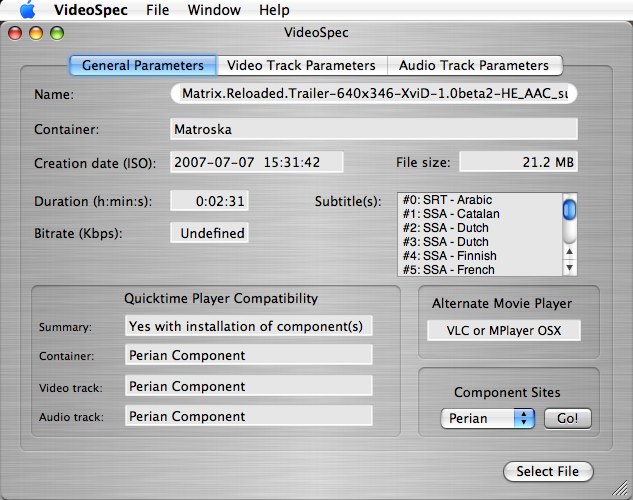Viewport: 633px width, 500px height.
Task: Open the Apple menu
Action: click(27, 10)
